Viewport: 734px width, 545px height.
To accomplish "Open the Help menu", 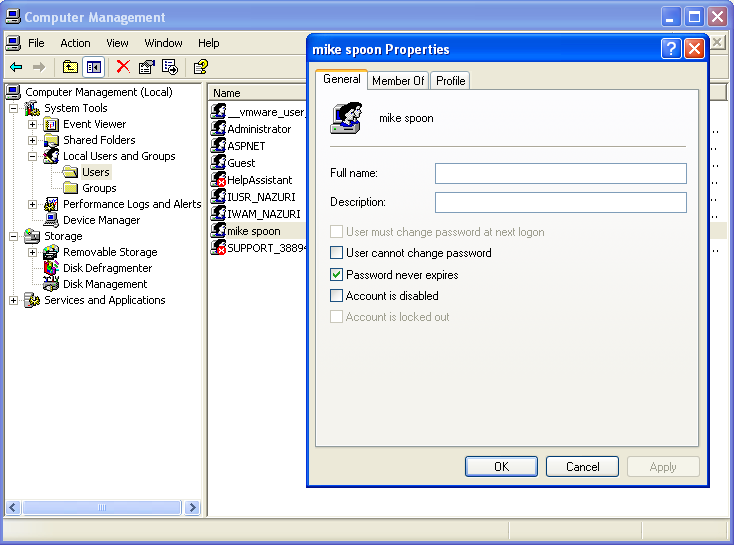I will (x=208, y=43).
